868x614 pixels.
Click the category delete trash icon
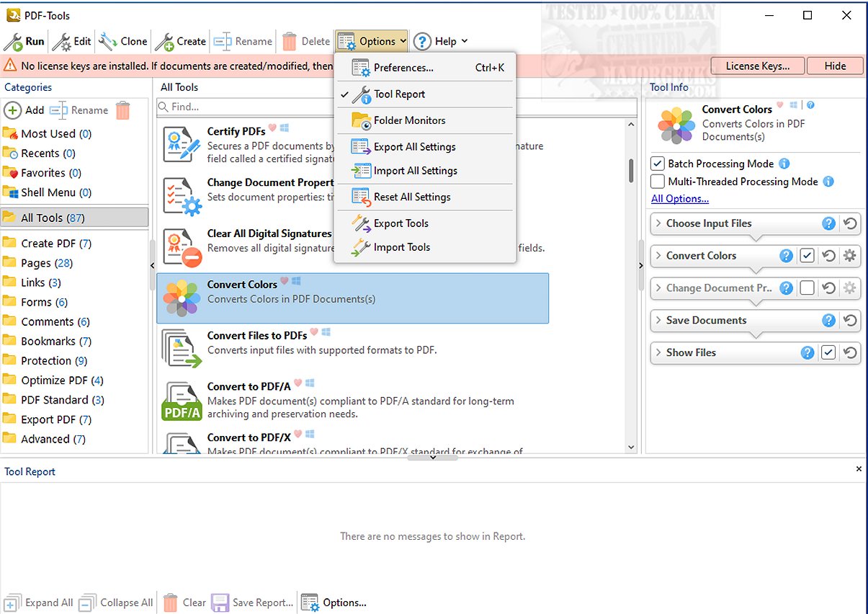[123, 110]
